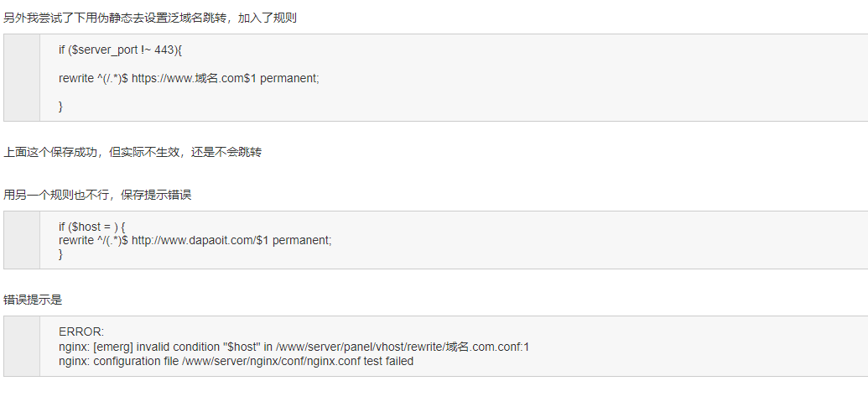Click the rewrite line with https://www.域名.com$1
Image resolution: width=868 pixels, height=402 pixels.
(x=190, y=78)
